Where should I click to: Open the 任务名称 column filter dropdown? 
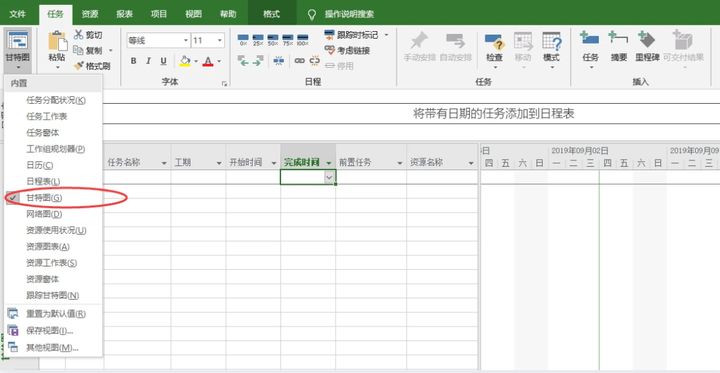tap(164, 163)
